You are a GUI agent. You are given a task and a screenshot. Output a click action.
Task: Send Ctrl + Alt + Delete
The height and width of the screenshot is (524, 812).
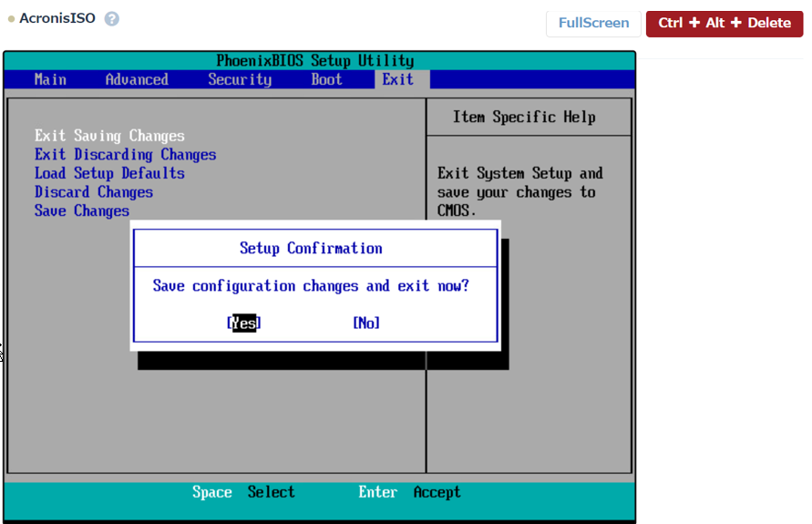tap(725, 23)
